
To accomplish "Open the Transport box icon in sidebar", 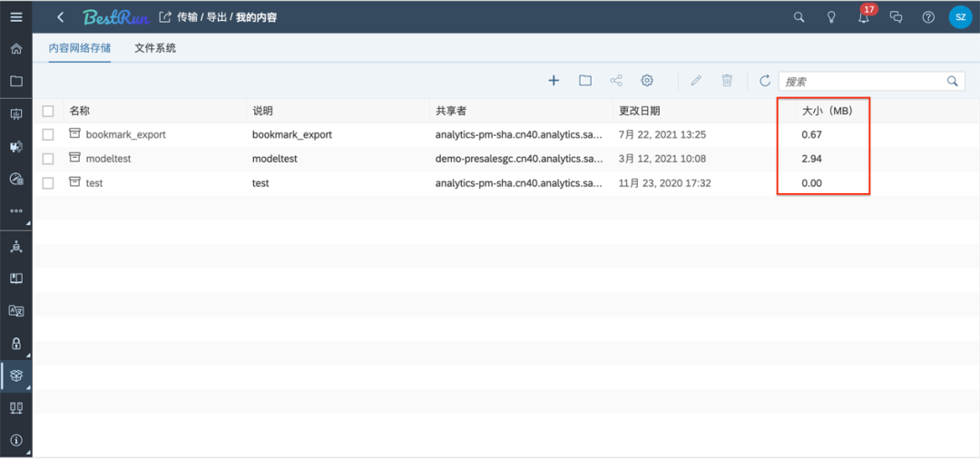I will [16, 376].
